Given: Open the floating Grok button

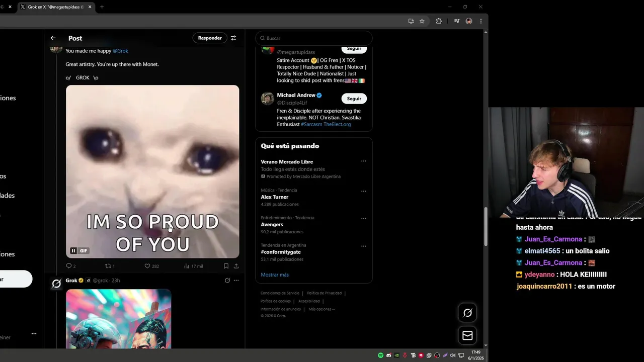Looking at the screenshot, I should click(x=467, y=313).
